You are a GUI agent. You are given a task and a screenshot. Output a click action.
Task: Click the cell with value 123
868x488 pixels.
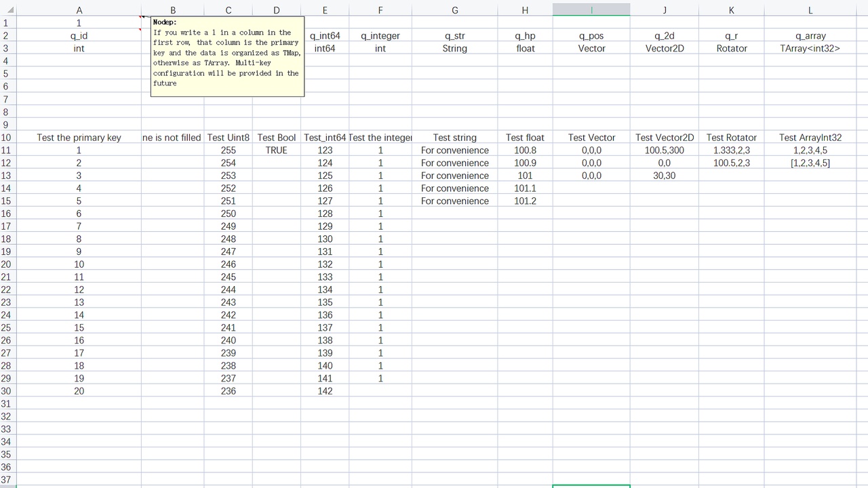click(x=325, y=150)
